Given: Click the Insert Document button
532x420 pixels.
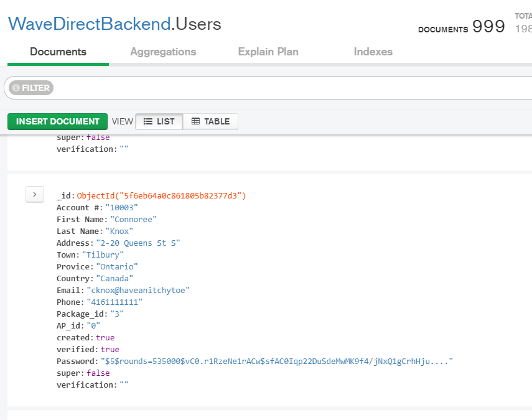Looking at the screenshot, I should [57, 121].
